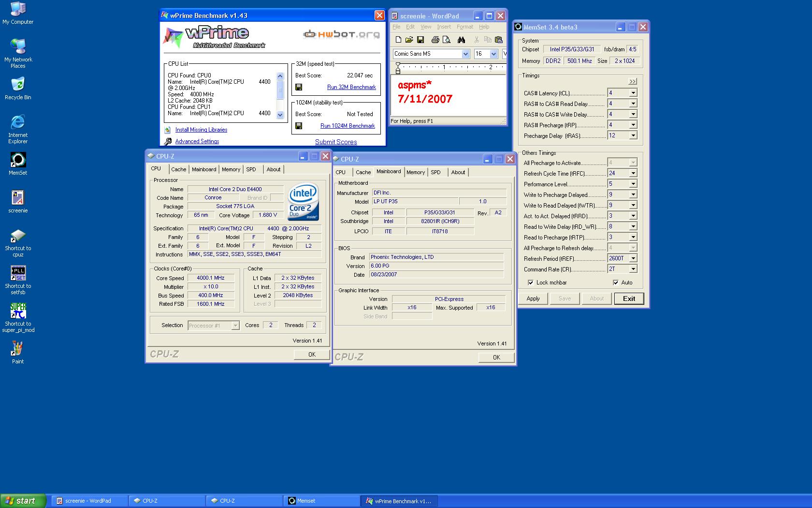Click the save disk icon for 1024M score
812x508 pixels.
(x=299, y=126)
